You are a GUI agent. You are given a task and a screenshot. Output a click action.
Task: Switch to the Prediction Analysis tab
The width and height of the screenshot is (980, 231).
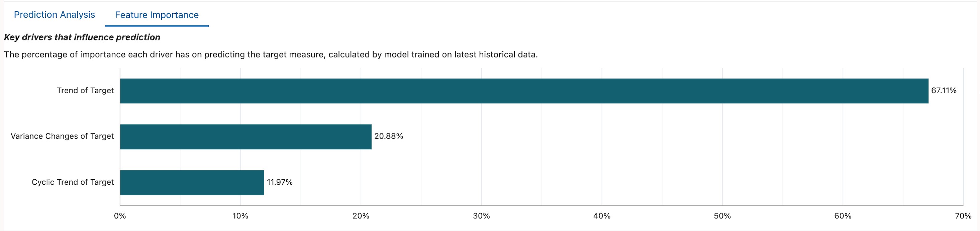[55, 14]
